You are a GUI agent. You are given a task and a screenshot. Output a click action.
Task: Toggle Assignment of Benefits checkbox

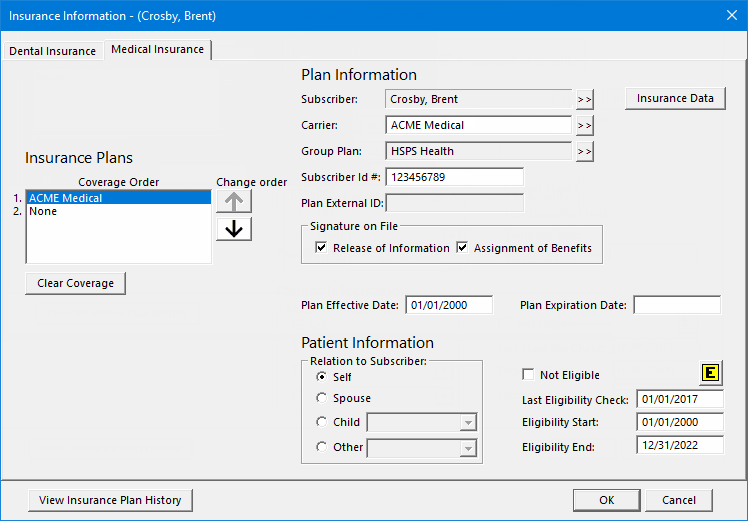pyautogui.click(x=463, y=248)
